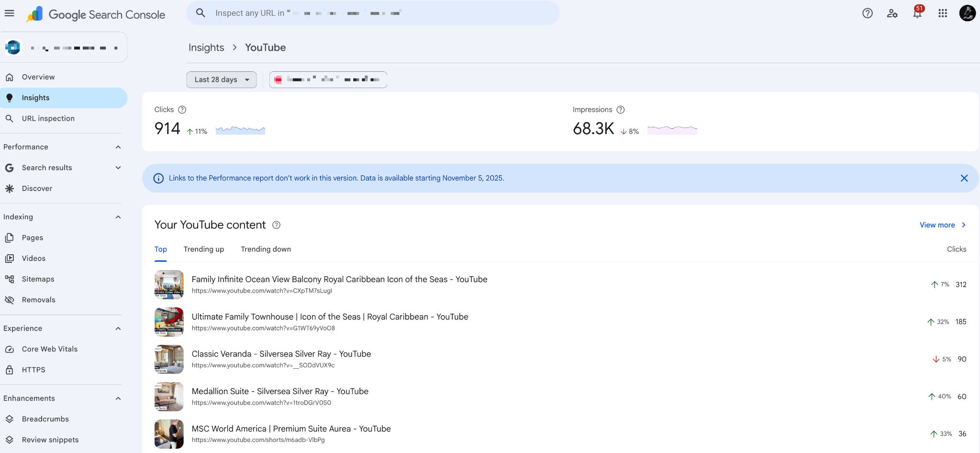Collapse the Enhancements section

pos(118,398)
